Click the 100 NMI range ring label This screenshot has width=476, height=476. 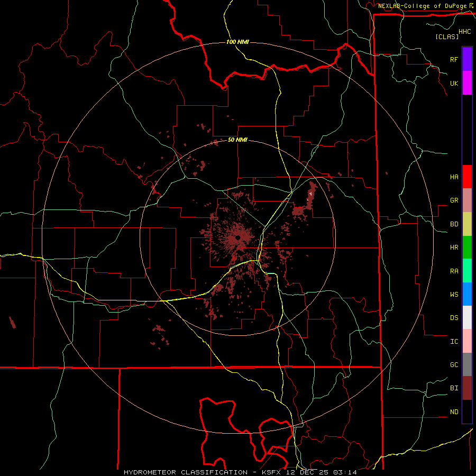pyautogui.click(x=237, y=42)
